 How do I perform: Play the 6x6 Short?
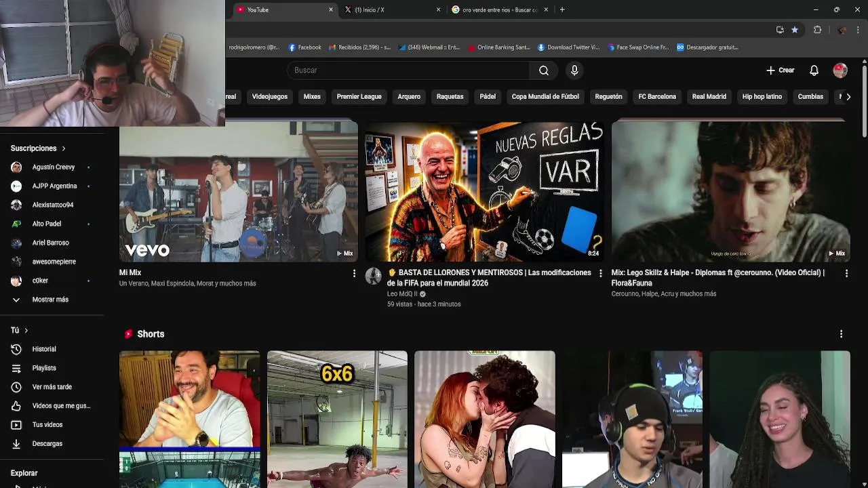pyautogui.click(x=337, y=419)
